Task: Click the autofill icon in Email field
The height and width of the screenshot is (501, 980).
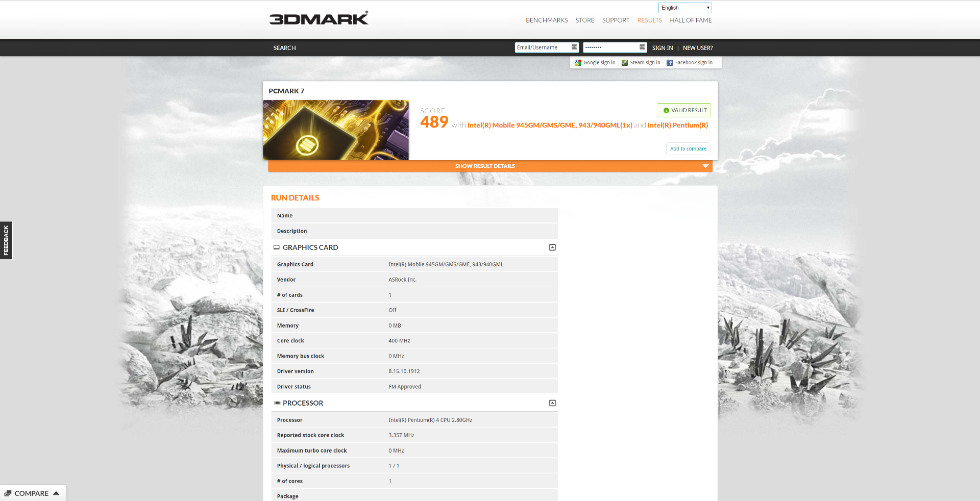Action: click(574, 47)
